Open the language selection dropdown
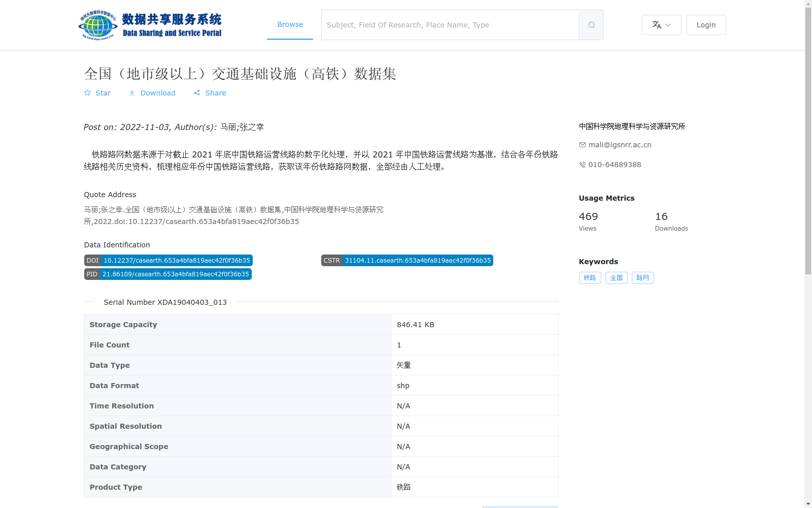Viewport: 812px width, 508px height. [x=661, y=24]
